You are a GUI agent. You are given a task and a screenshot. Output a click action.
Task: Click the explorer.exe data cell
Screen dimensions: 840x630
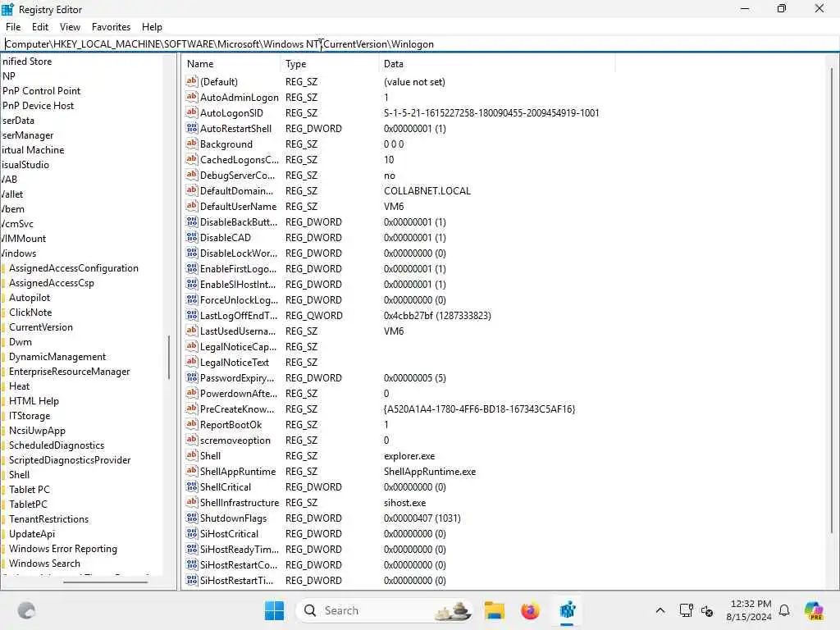point(409,456)
